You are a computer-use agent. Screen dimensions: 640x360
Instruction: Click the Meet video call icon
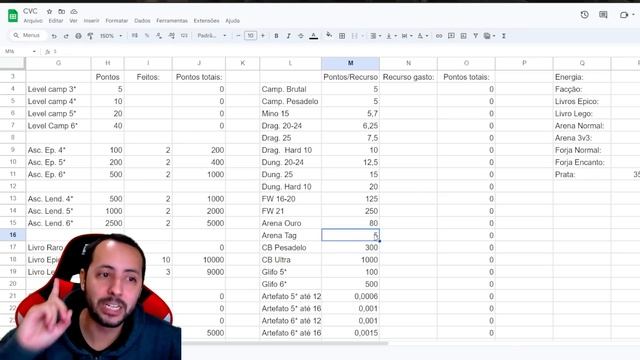(624, 15)
